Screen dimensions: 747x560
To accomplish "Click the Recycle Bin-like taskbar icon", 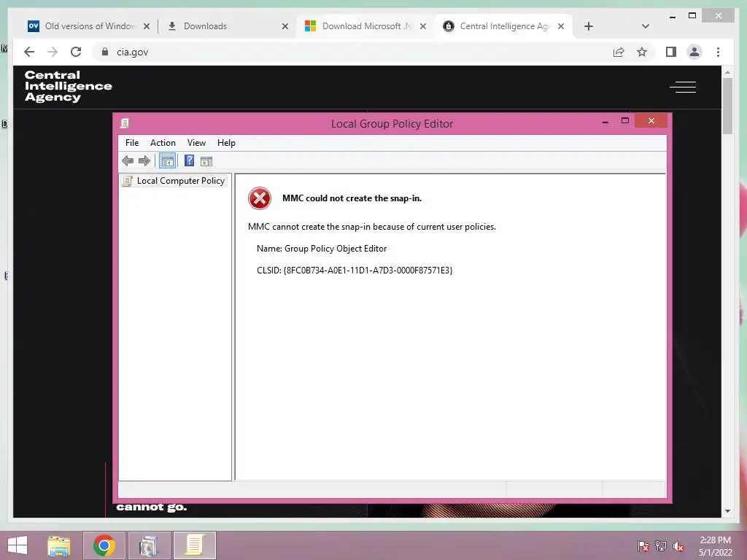I will (149, 545).
